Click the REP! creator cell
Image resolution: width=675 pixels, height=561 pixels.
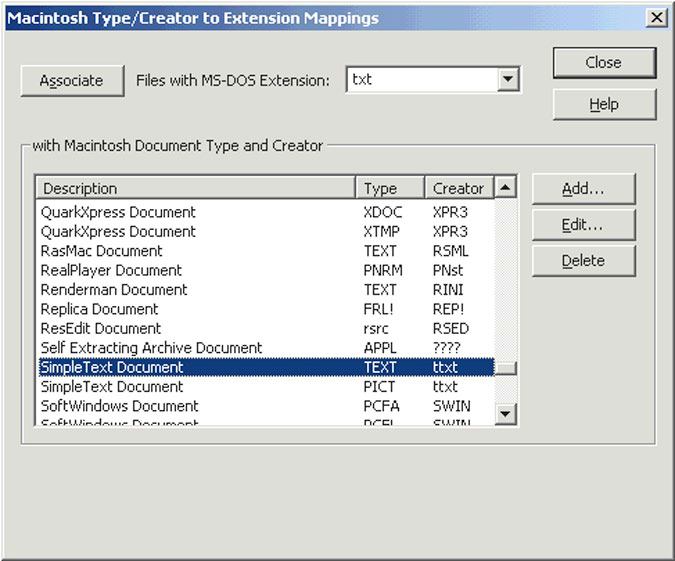448,309
